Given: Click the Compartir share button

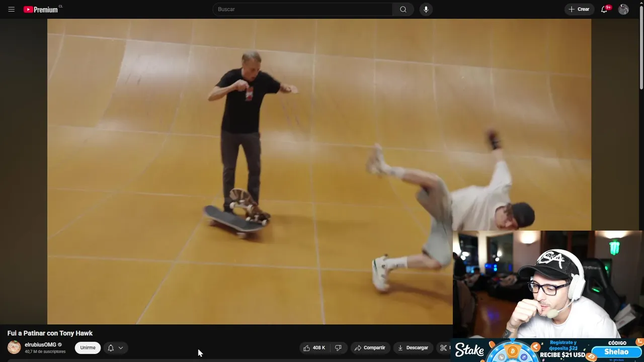Looking at the screenshot, I should click(370, 347).
